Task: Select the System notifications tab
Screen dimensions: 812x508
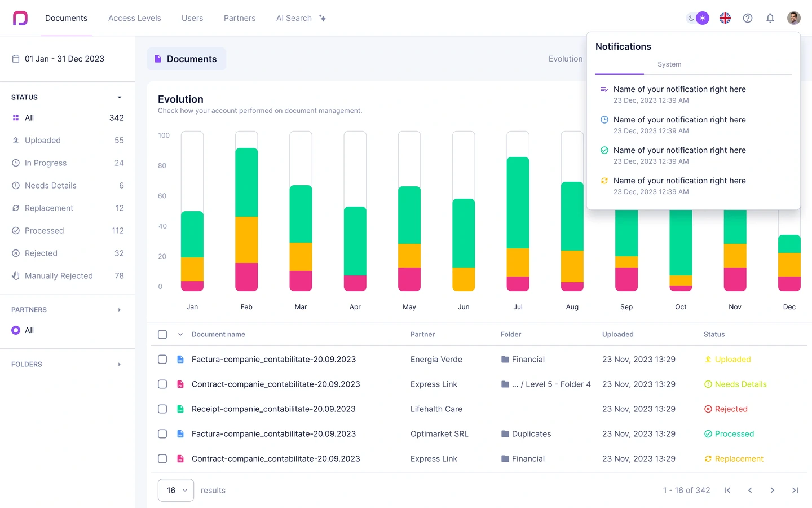Action: (669, 64)
